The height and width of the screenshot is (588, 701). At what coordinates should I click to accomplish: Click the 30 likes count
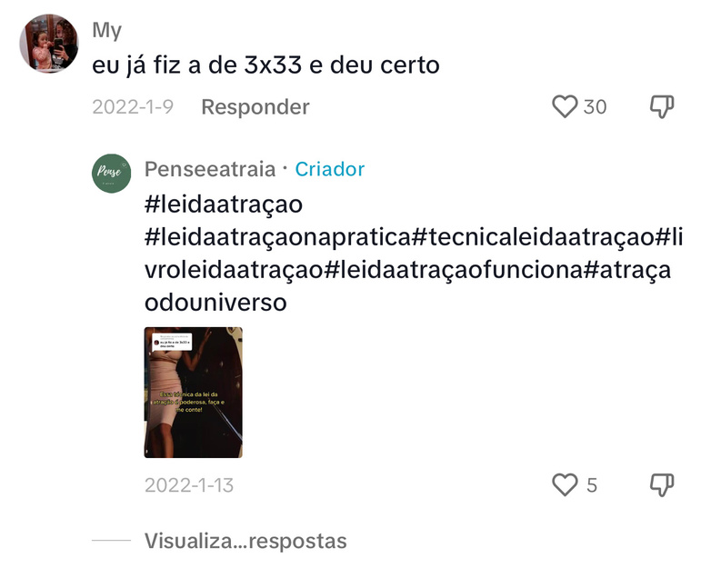point(595,107)
